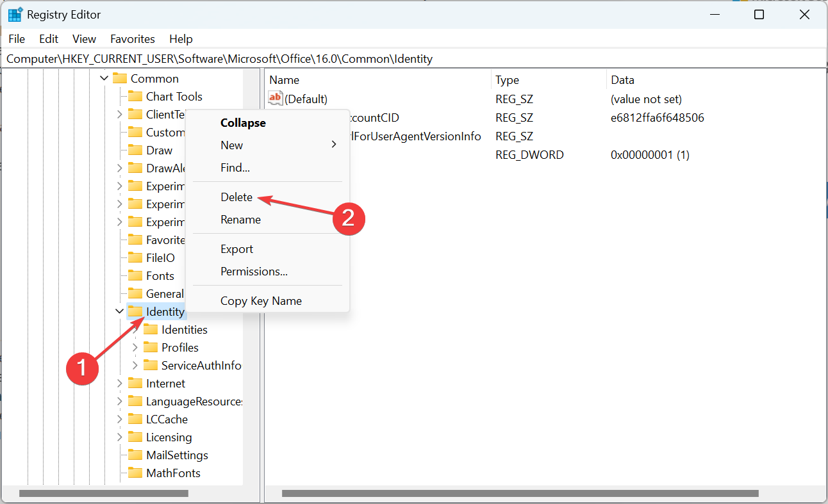The height and width of the screenshot is (504, 828).
Task: Expand the Licensing key
Action: 119,437
